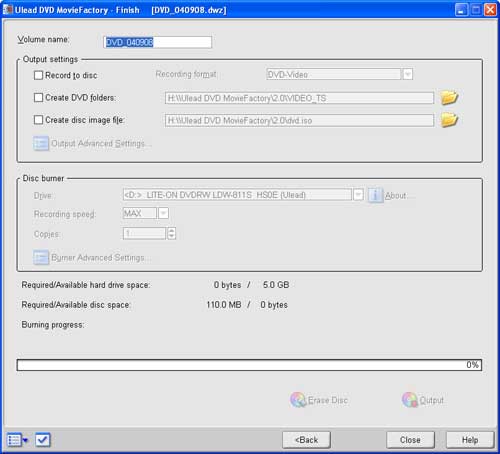Enable the Record to disc checkbox
Screen dimensions: 500x454
tap(38, 75)
